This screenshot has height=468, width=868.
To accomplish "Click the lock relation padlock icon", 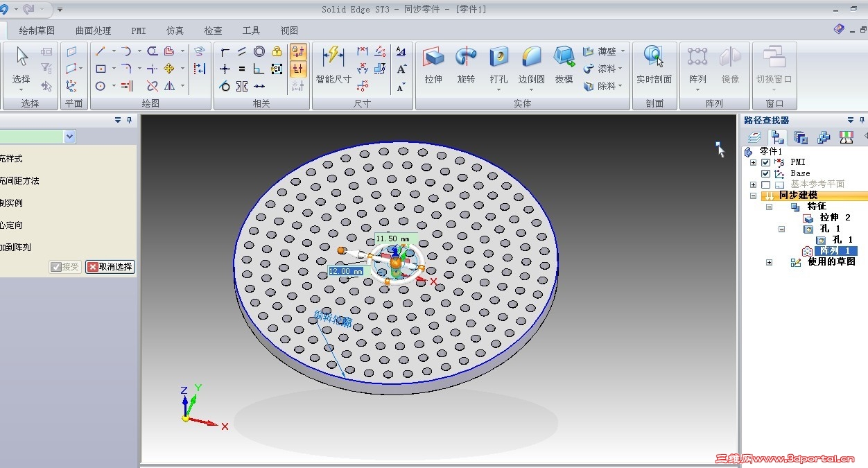I will click(277, 51).
